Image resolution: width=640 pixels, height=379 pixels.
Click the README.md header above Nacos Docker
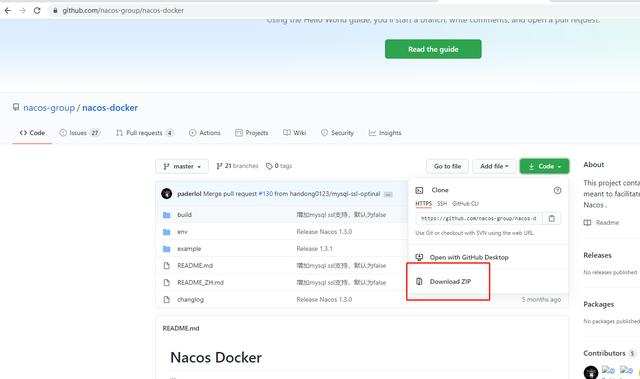(181, 328)
